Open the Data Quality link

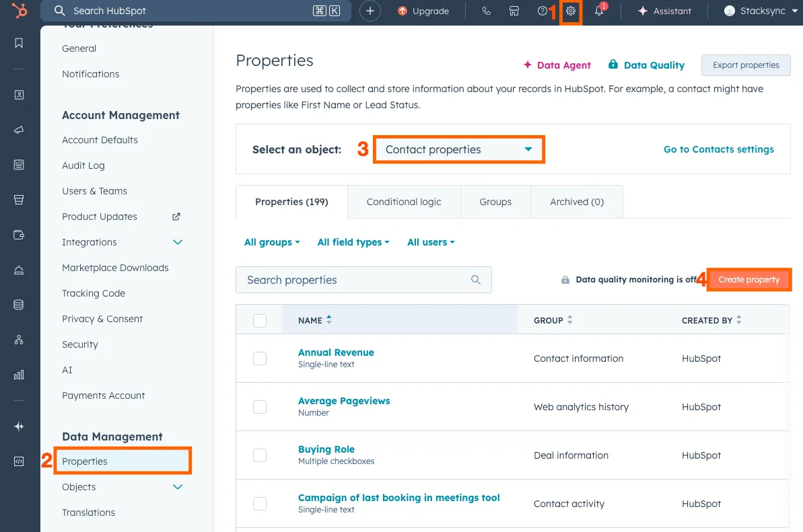pyautogui.click(x=646, y=65)
